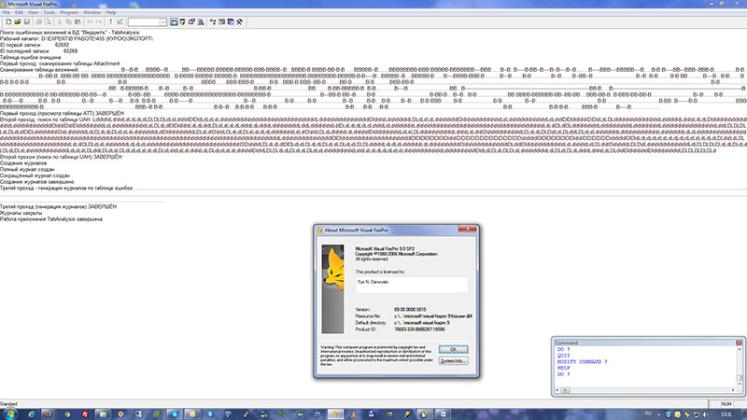Open the Object Browser toolbar icon
747x420 pixels.
(222, 22)
